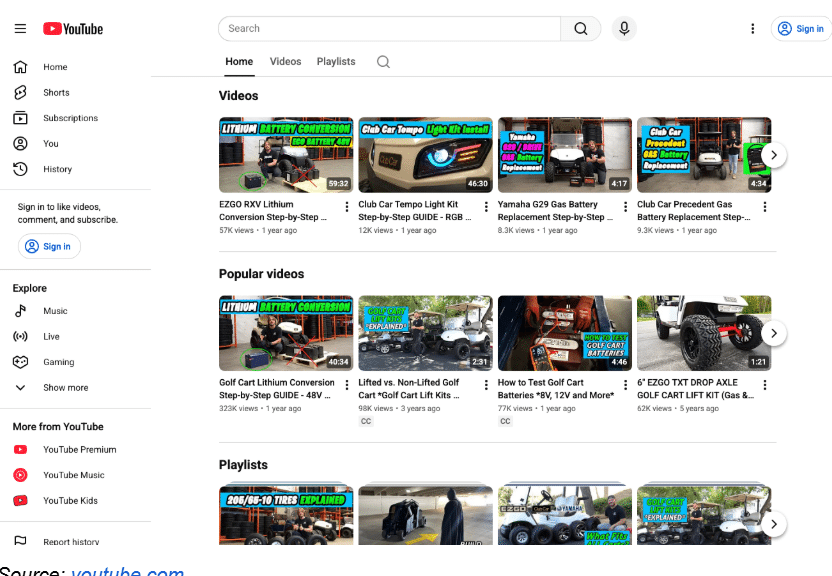
Task: Open the 6" EZGO TXT DROP AXLE title
Action: 695,389
